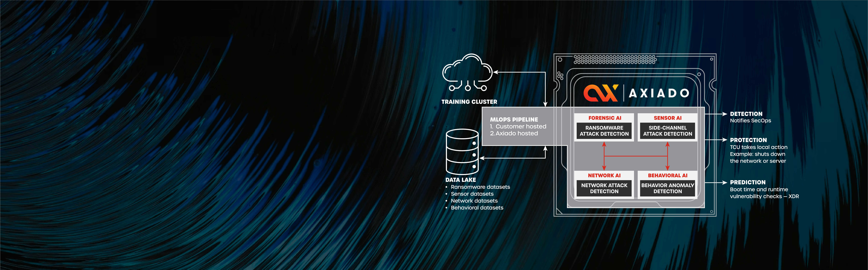Click Ransomware Attack Detection box
Viewport: 868px width, 270px height.
tap(604, 131)
